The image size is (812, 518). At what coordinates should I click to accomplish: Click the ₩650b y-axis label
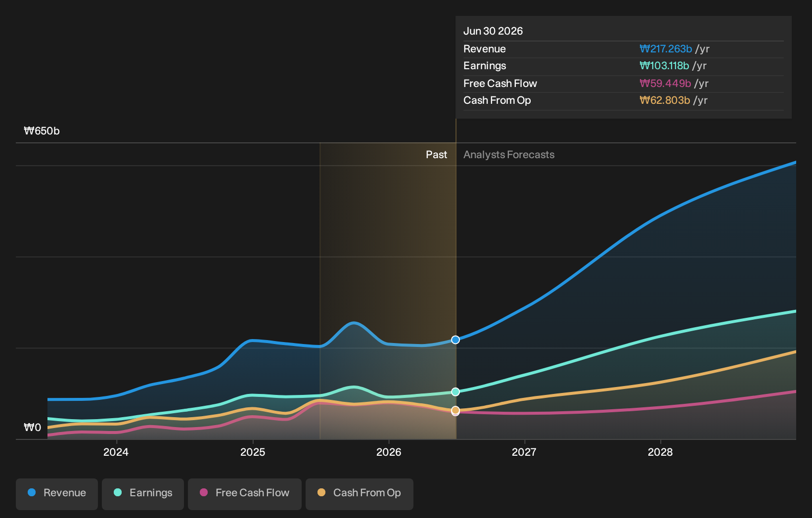[42, 131]
